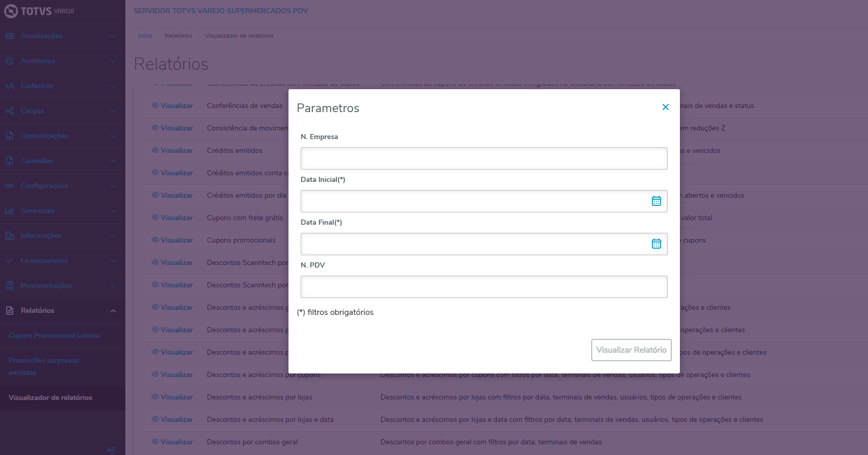Click the Relatórios document icon
The height and width of the screenshot is (455, 868).
point(10,311)
